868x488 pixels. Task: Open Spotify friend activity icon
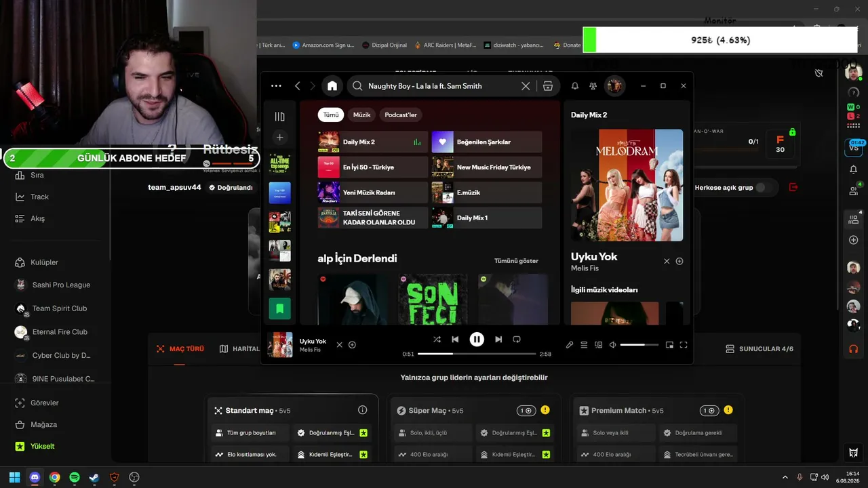[593, 86]
